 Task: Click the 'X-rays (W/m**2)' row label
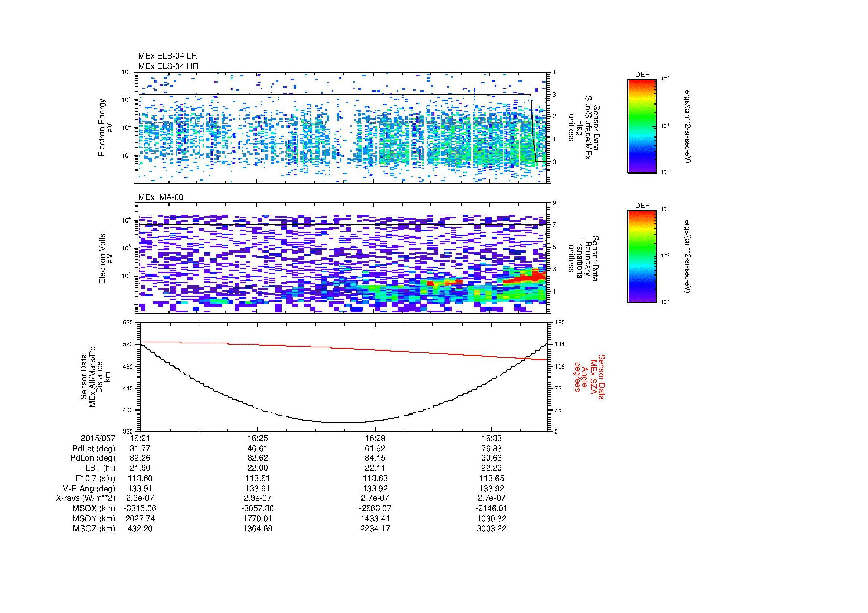pos(86,498)
